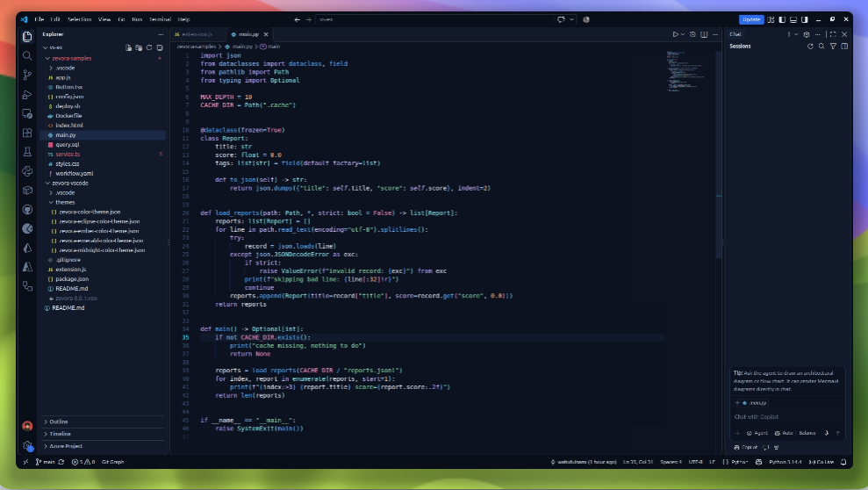
Task: Click the Go Live status bar button
Action: (x=821, y=462)
